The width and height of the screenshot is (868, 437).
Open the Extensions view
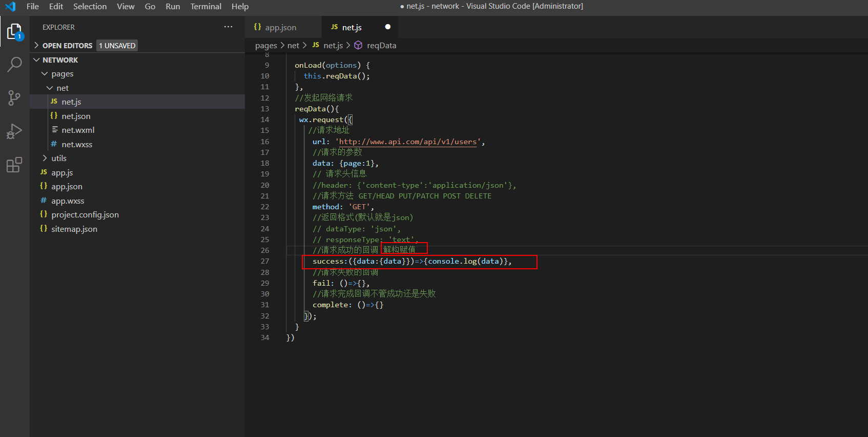14,165
